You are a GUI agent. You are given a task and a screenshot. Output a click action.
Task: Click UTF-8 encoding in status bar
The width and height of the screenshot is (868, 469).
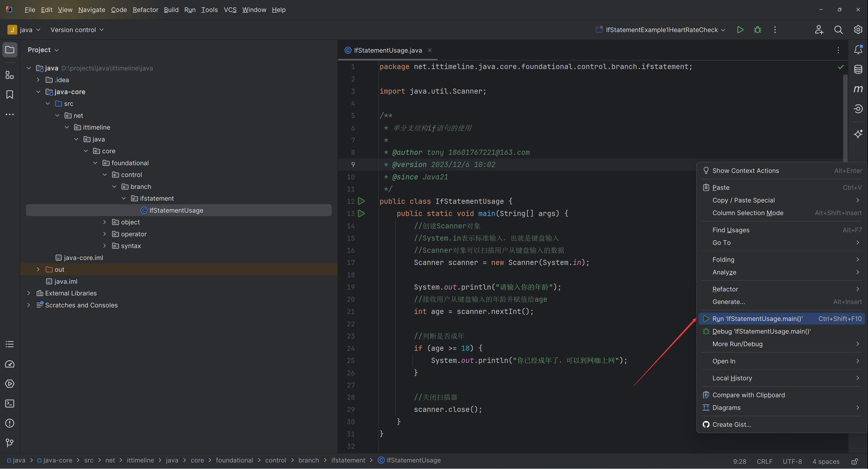792,461
